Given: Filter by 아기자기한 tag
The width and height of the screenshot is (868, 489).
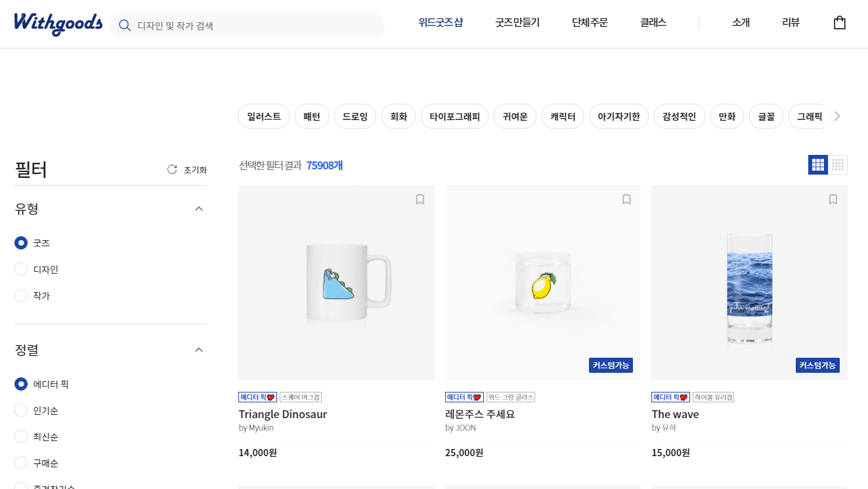Looking at the screenshot, I should (x=619, y=116).
